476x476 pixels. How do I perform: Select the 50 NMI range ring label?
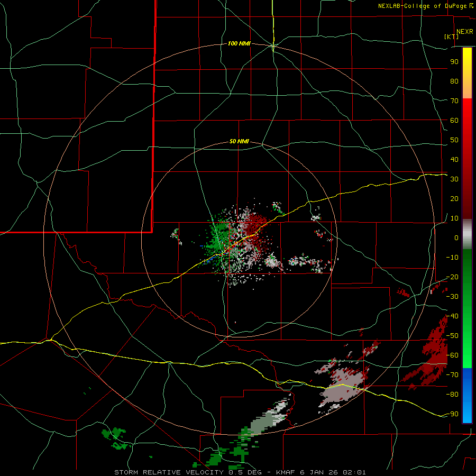(239, 141)
